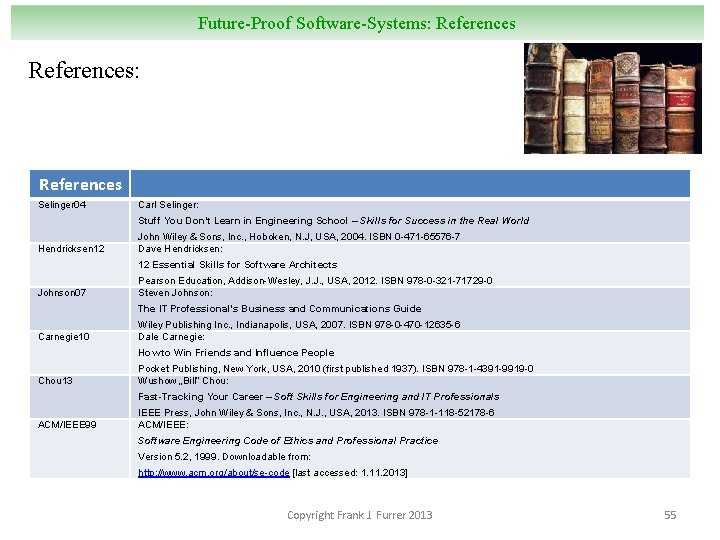720x540 pixels.
Task: Click the 'ACM/IEEE:' author line
Action: (x=163, y=425)
